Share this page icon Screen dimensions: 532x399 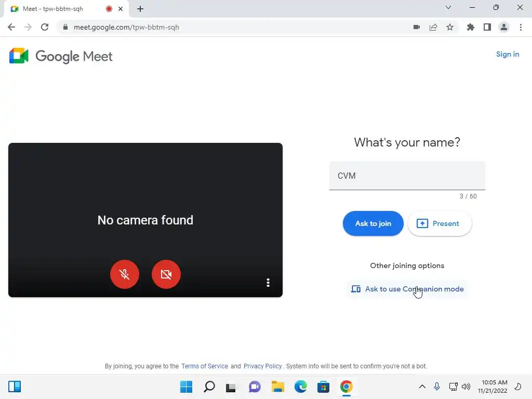click(x=433, y=27)
